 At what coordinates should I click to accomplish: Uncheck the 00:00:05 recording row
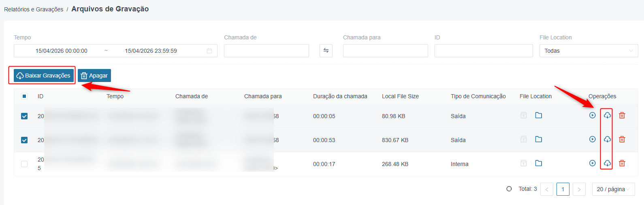pyautogui.click(x=24, y=116)
